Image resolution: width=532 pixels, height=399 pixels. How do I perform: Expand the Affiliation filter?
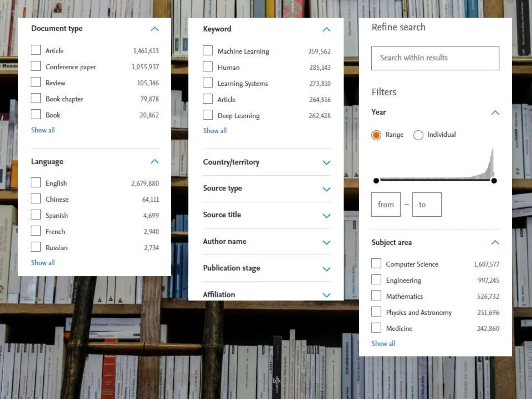point(326,295)
